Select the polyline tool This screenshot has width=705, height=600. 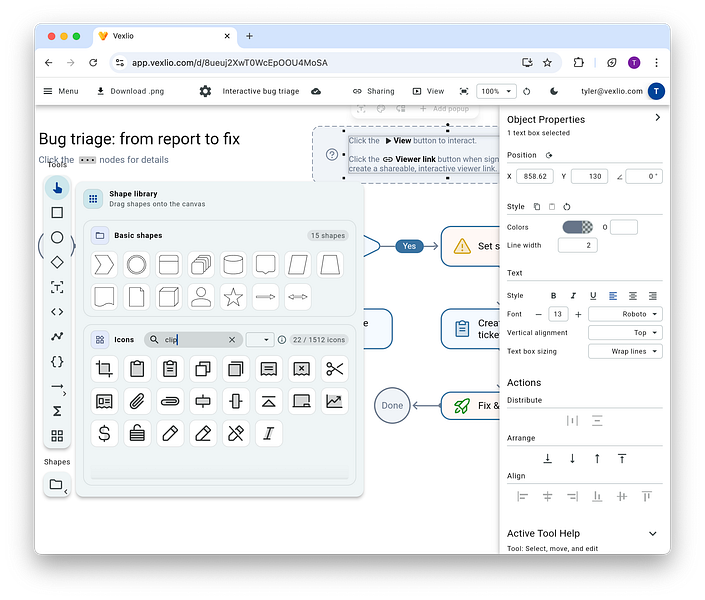57,336
